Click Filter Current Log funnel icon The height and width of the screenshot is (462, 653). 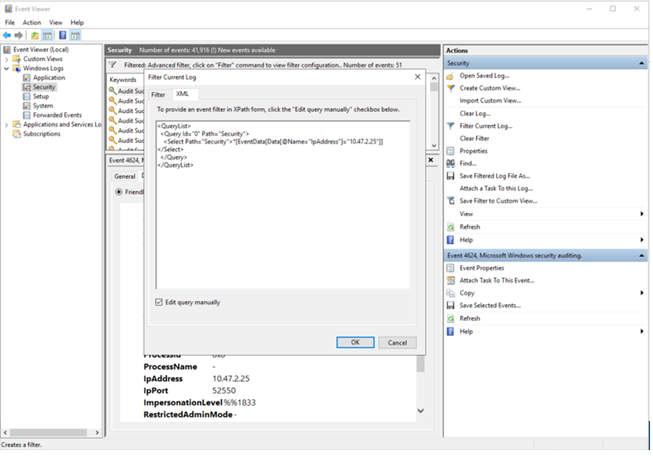point(450,126)
